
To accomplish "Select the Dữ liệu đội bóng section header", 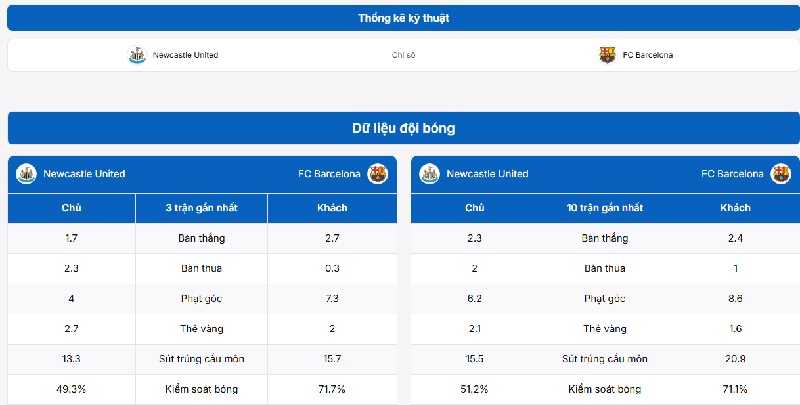I will pos(403,129).
